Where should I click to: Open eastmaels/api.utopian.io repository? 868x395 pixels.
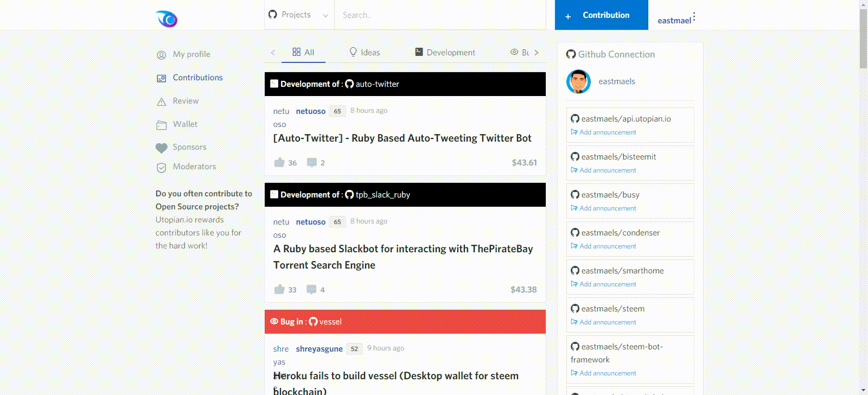(626, 119)
